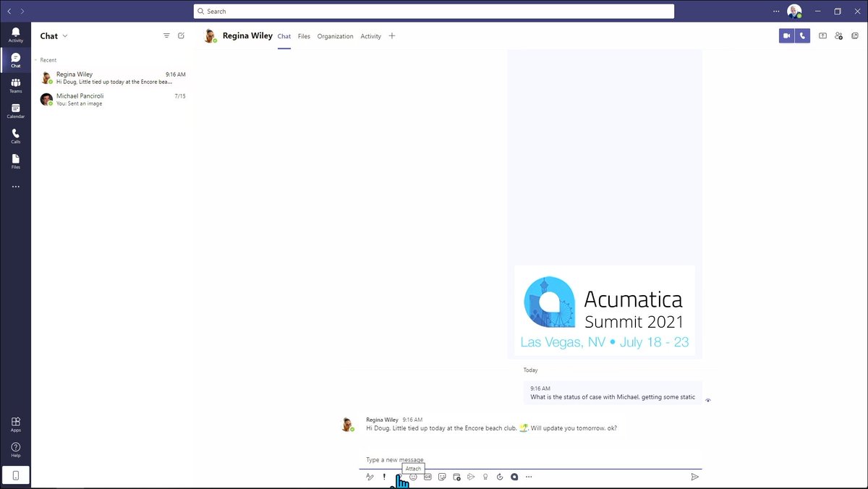Open the Acumatica Summit 2021 image

605,310
